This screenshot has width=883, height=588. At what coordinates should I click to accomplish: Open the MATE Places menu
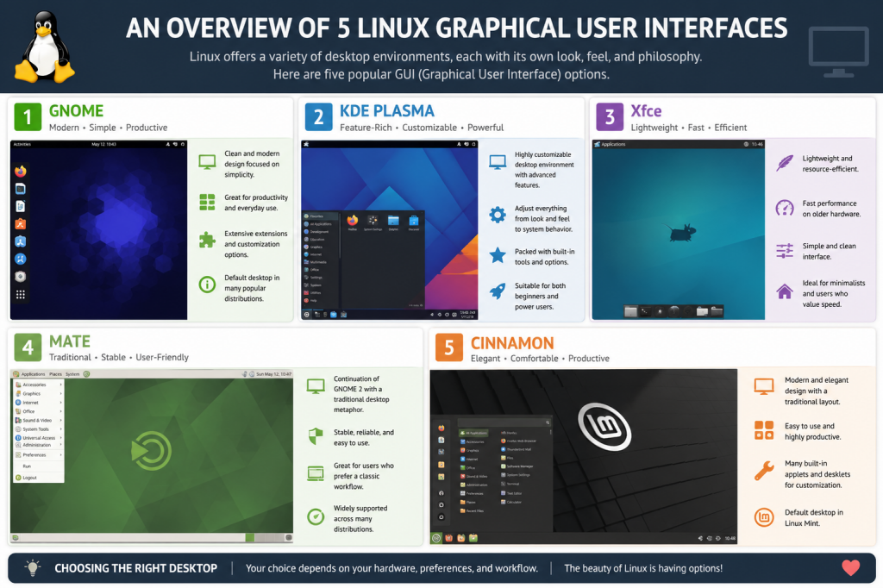pyautogui.click(x=55, y=374)
